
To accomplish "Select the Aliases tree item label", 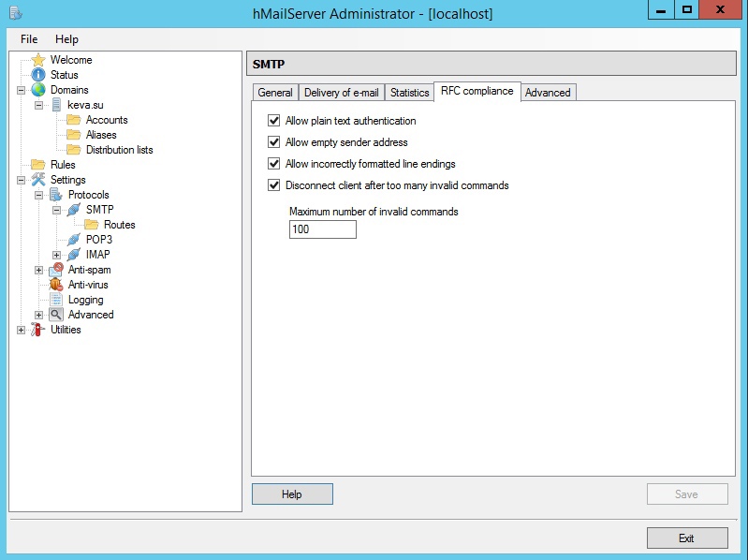I will pos(101,135).
